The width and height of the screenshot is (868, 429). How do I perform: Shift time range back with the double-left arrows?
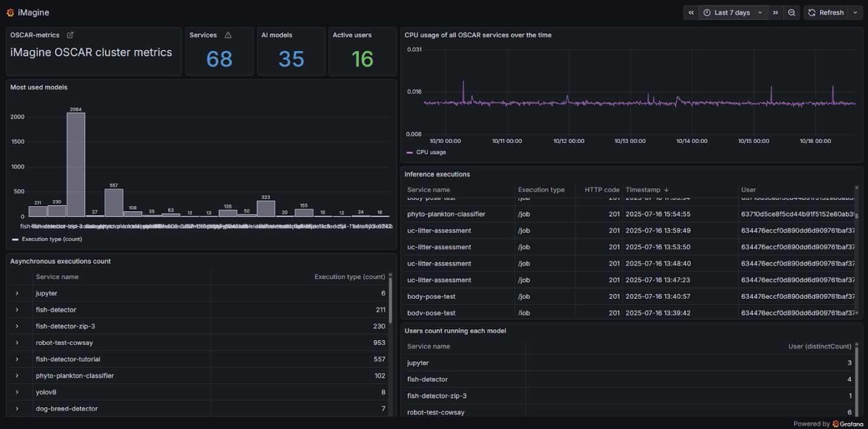[x=691, y=12]
